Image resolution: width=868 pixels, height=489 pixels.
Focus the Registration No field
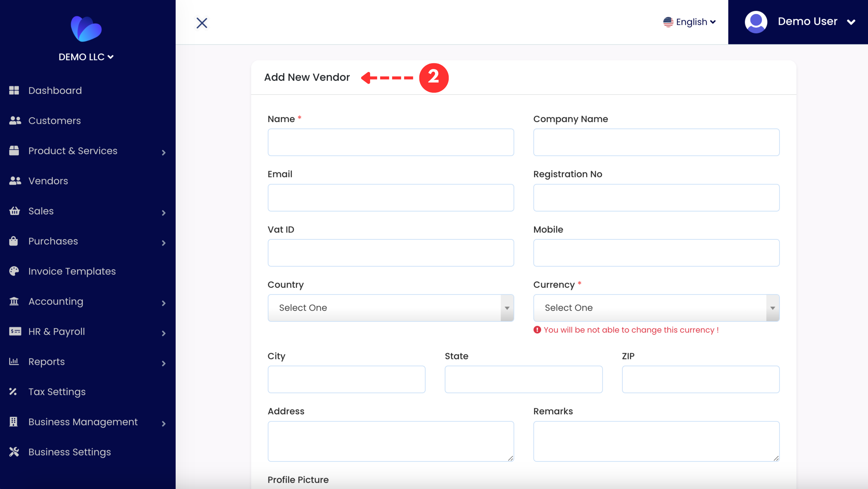[x=656, y=197]
